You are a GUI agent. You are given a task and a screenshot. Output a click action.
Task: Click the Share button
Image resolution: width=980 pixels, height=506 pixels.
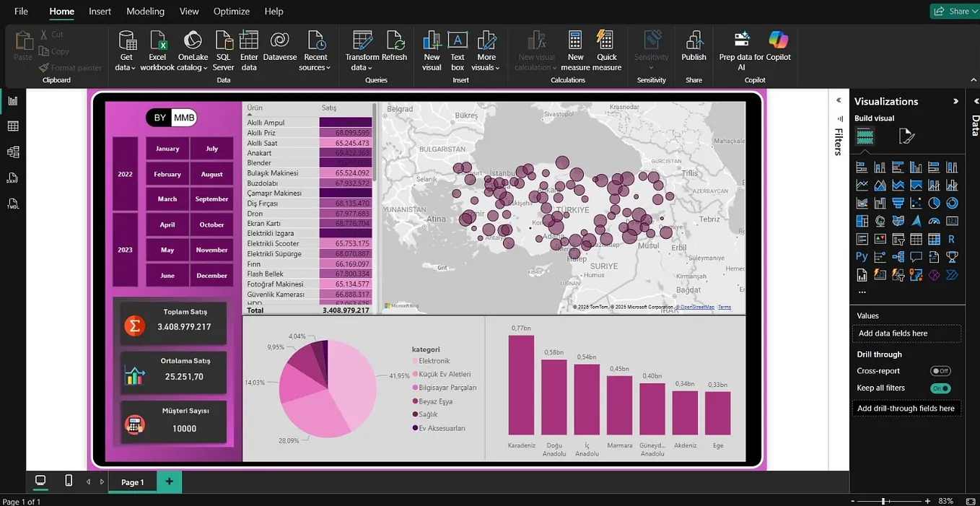954,11
